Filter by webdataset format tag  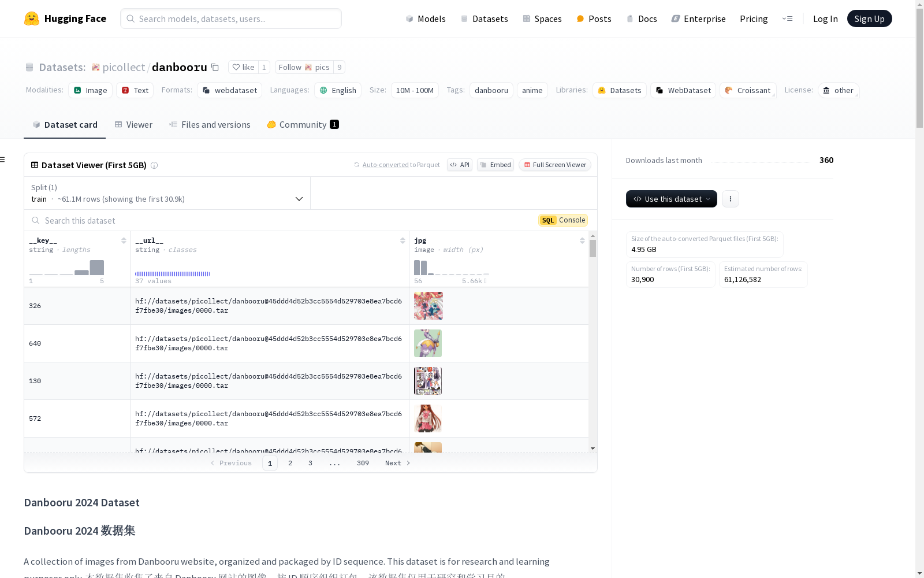[230, 90]
